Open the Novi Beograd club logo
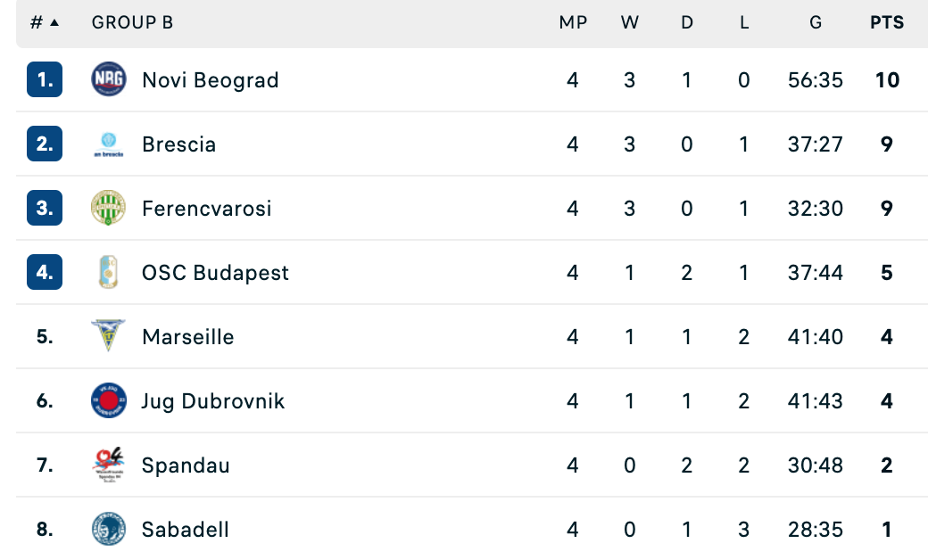Image resolution: width=928 pixels, height=560 pixels. tap(108, 79)
